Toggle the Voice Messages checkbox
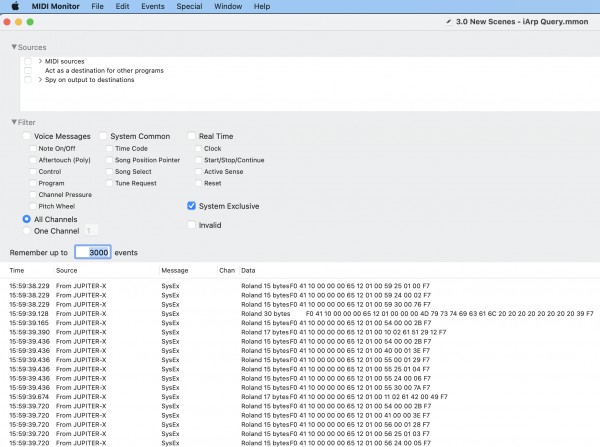This screenshot has width=600, height=447. click(x=26, y=136)
